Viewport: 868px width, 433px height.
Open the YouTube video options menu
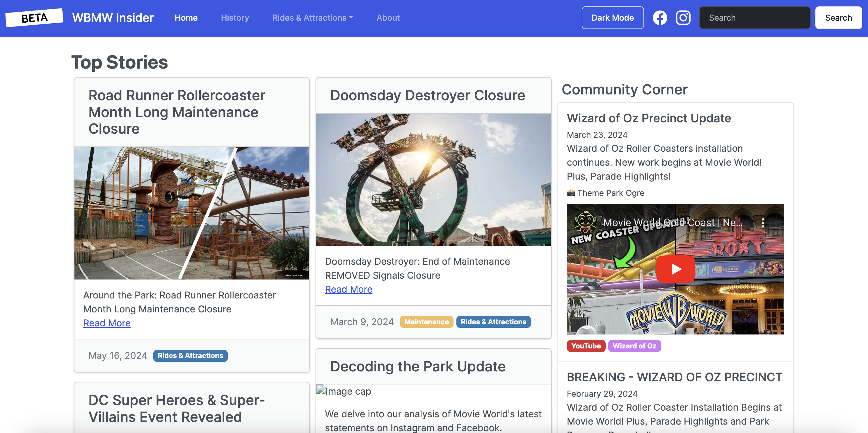click(763, 223)
